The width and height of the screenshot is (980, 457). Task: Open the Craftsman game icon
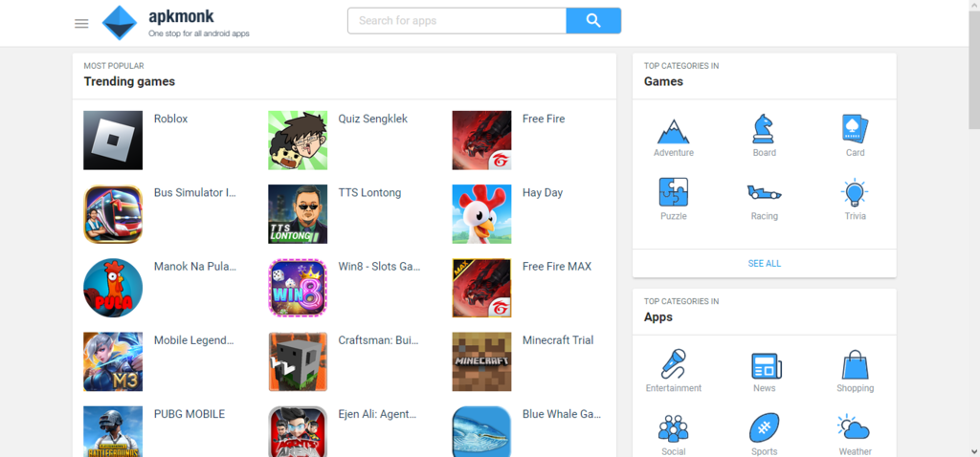coord(298,361)
